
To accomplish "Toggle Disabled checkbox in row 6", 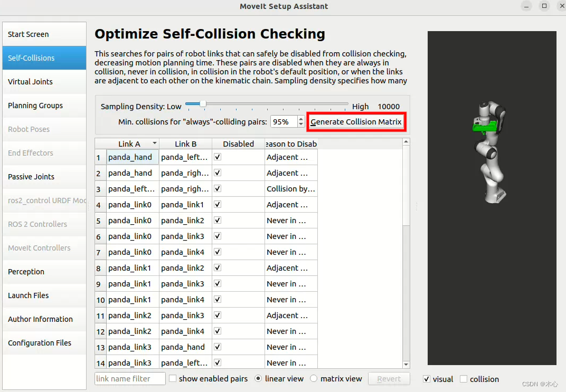I will coord(218,236).
